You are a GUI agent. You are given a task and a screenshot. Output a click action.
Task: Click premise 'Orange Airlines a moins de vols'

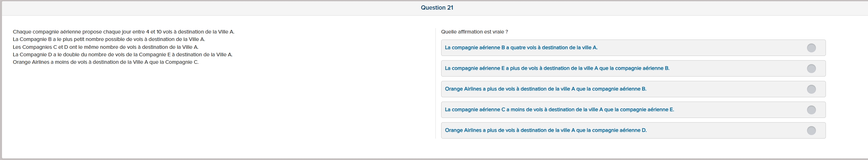[x=106, y=62]
